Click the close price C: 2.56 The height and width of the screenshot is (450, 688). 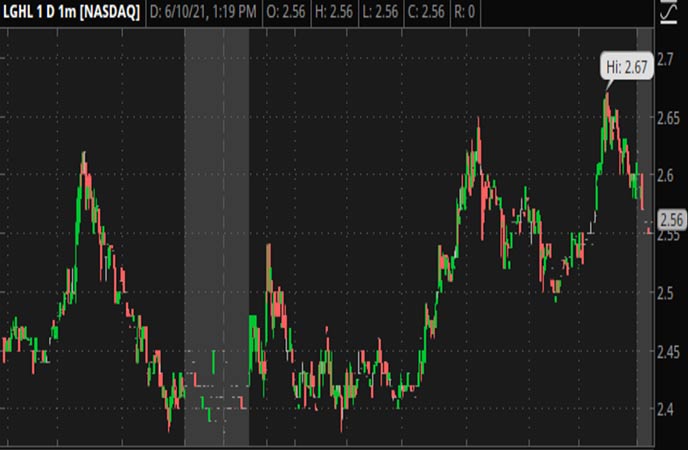tap(426, 12)
